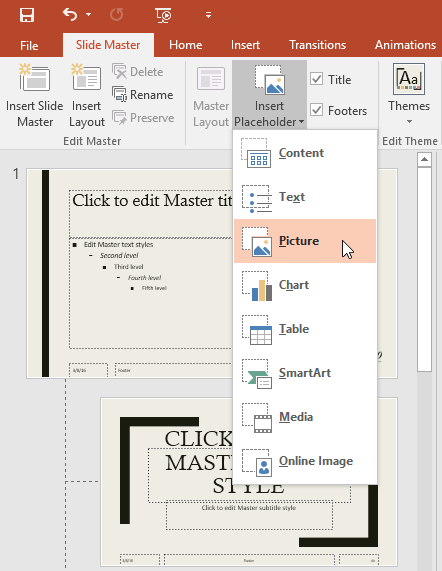
Task: Click the SmartArt placeholder icon
Action: tap(256, 374)
